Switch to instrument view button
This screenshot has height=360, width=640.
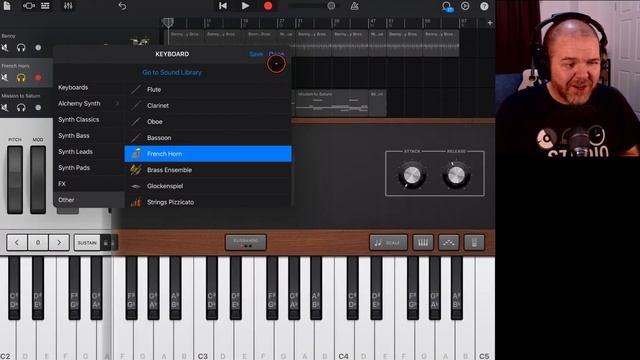pyautogui.click(x=29, y=6)
